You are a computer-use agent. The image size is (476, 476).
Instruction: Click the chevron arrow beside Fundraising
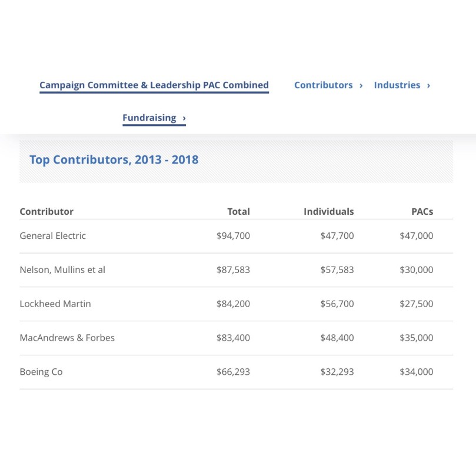(x=184, y=118)
